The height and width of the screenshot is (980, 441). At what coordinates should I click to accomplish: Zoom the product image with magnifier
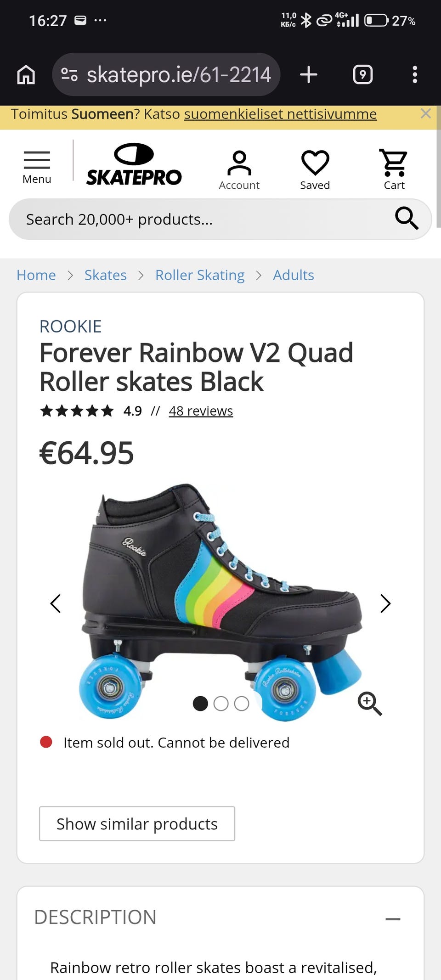[x=370, y=703]
